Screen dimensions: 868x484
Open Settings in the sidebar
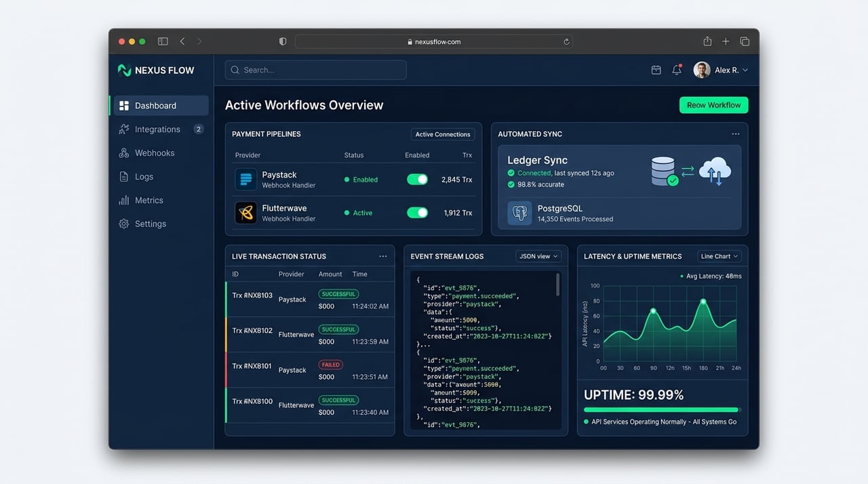click(159, 224)
